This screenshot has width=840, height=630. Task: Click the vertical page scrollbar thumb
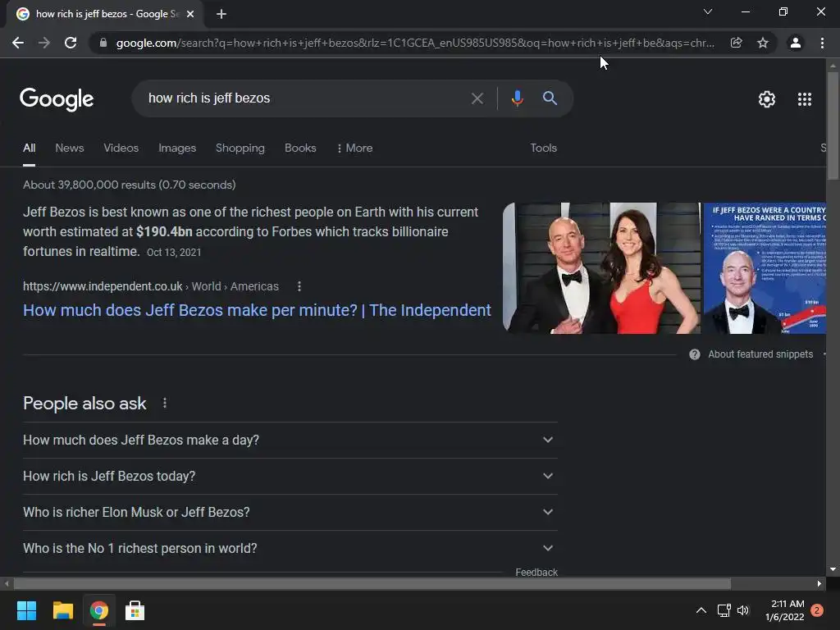833,126
